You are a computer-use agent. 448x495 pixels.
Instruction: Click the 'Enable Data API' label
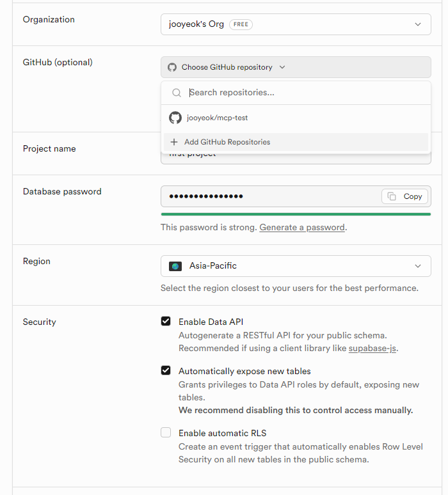[x=211, y=322]
